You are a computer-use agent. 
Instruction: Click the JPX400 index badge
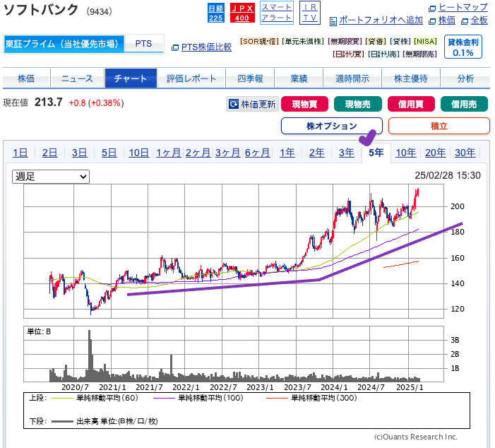click(242, 13)
